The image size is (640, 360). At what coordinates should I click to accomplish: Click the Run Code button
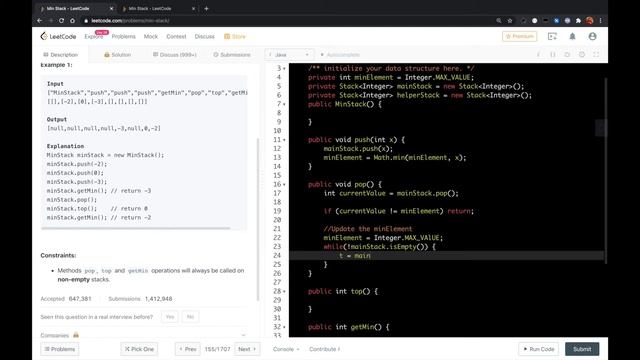(x=539, y=349)
